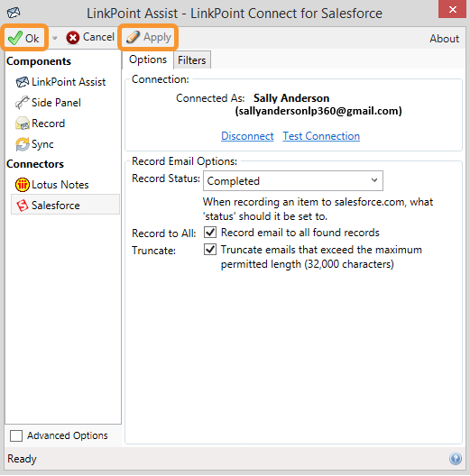This screenshot has height=476, width=470.
Task: Open the Side Panel component icon
Action: pyautogui.click(x=23, y=103)
